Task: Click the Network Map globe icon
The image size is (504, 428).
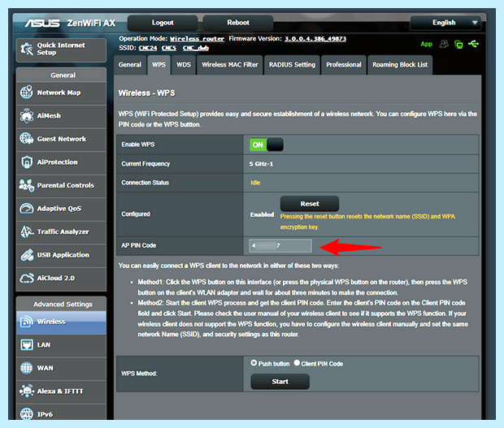Action: click(x=26, y=92)
